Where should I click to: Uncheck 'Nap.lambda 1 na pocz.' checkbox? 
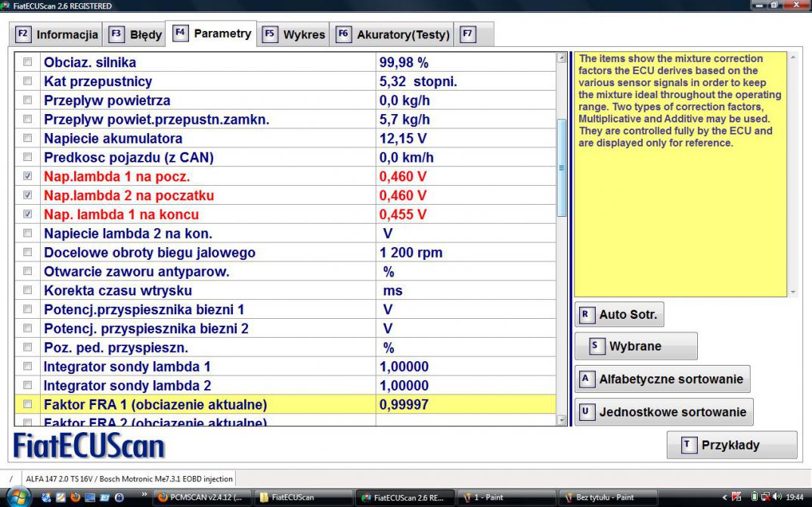tap(28, 176)
